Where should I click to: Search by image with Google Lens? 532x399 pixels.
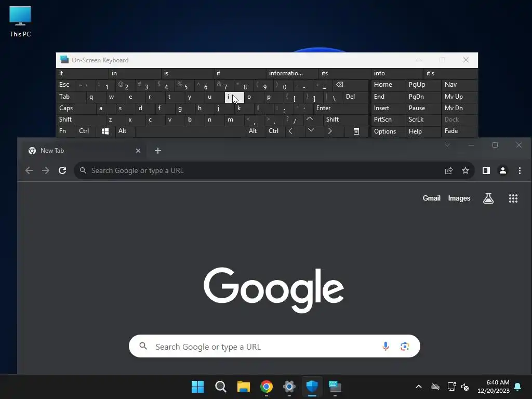coord(404,346)
